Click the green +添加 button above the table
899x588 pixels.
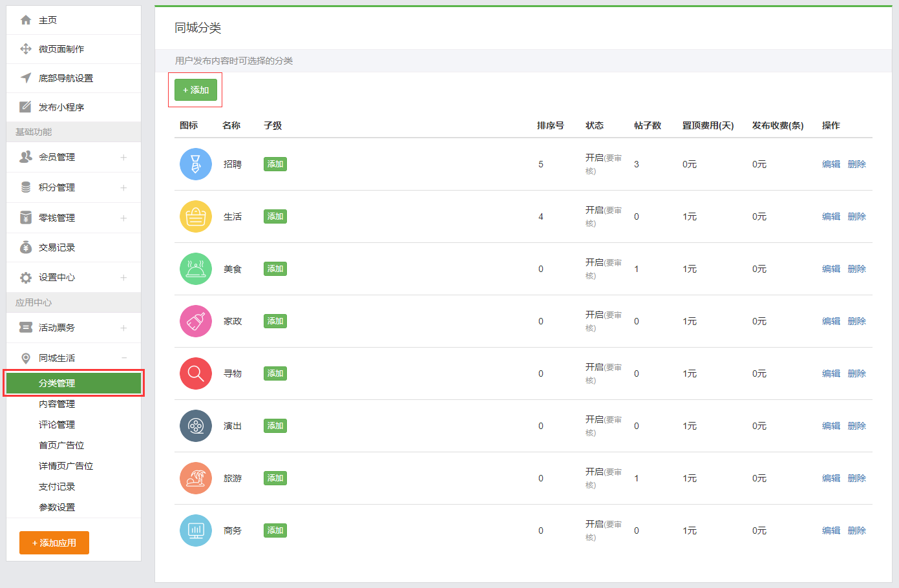click(x=195, y=90)
